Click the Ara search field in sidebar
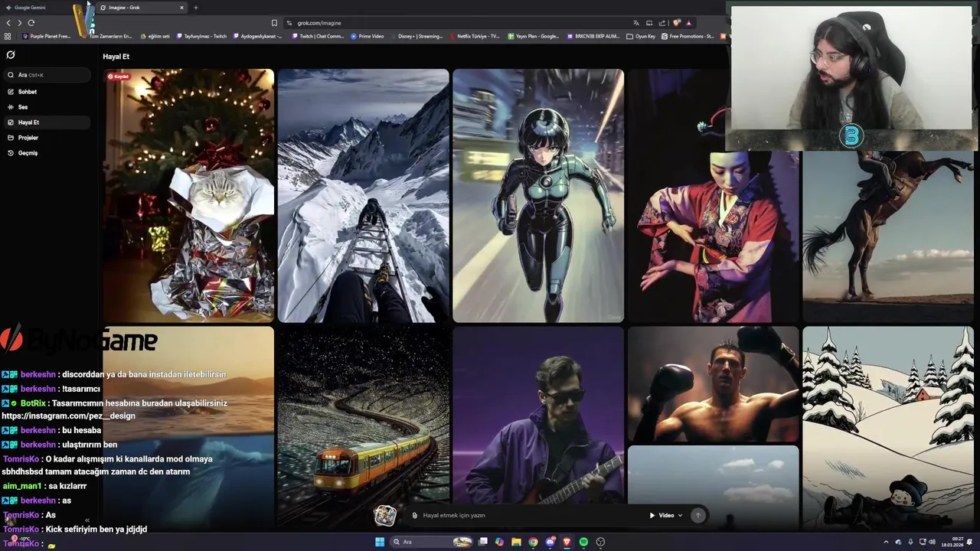 coord(46,75)
